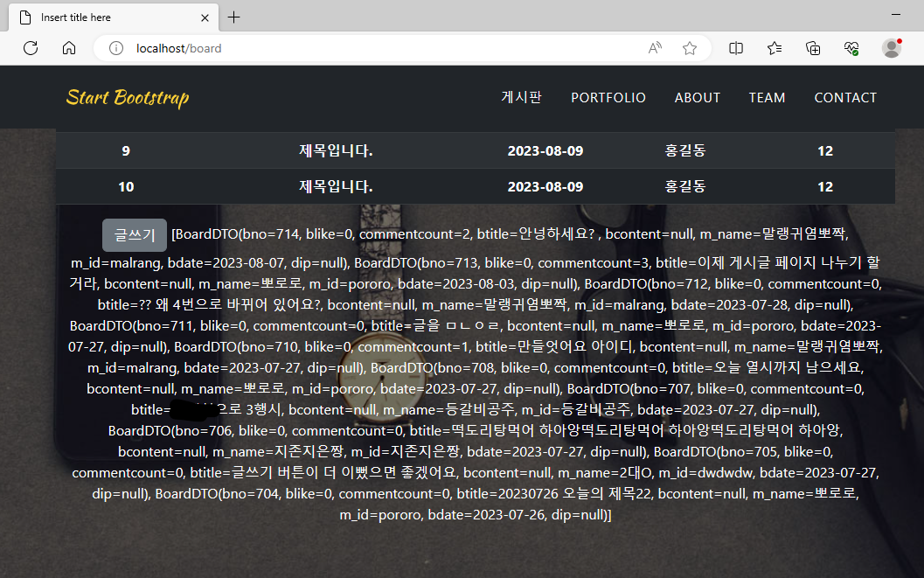Screen dimensions: 924x578
Task: Select the 'Insert title here' tab
Action: pyautogui.click(x=114, y=17)
